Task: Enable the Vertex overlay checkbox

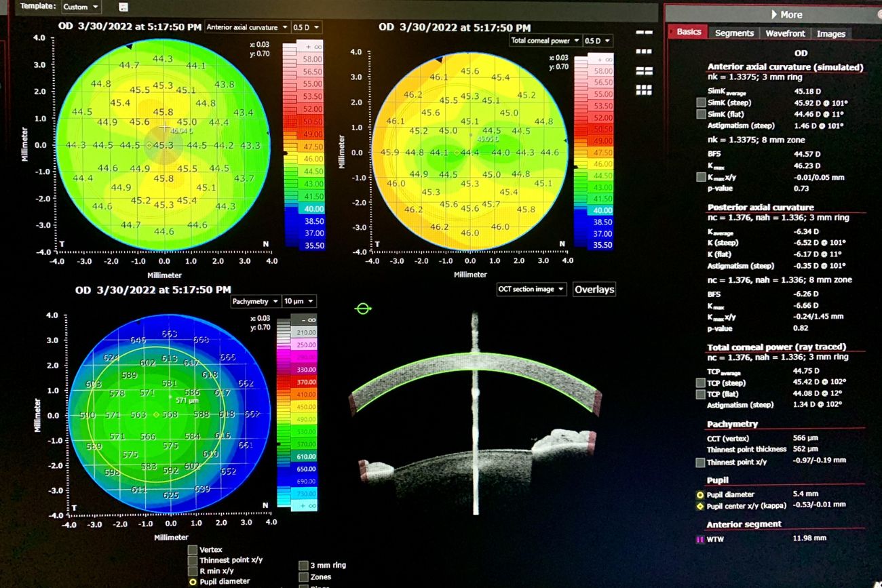Action: [193, 550]
